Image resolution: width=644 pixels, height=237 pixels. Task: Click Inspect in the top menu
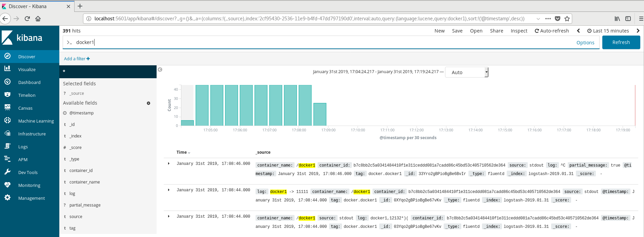point(519,31)
